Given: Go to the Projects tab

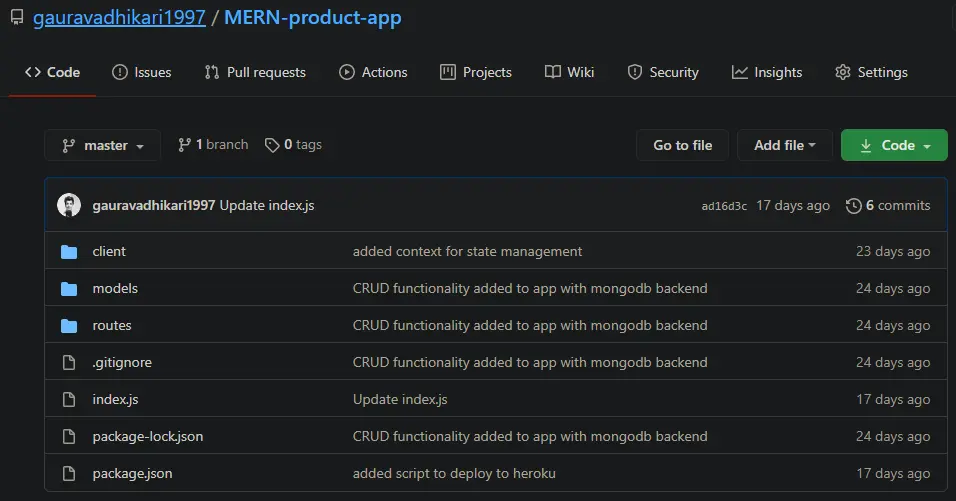Looking at the screenshot, I should point(476,72).
